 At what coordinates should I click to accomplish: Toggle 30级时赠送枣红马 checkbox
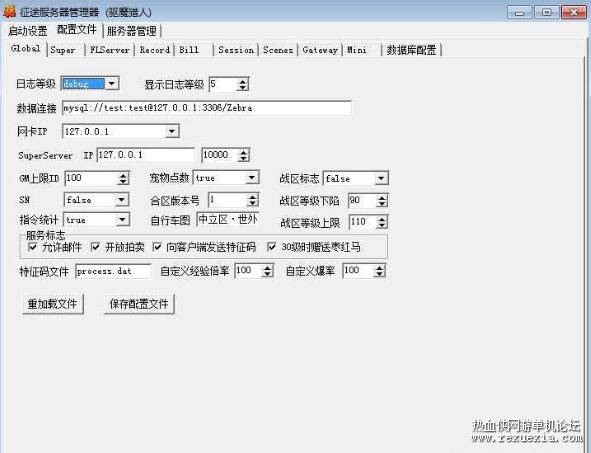pyautogui.click(x=271, y=247)
